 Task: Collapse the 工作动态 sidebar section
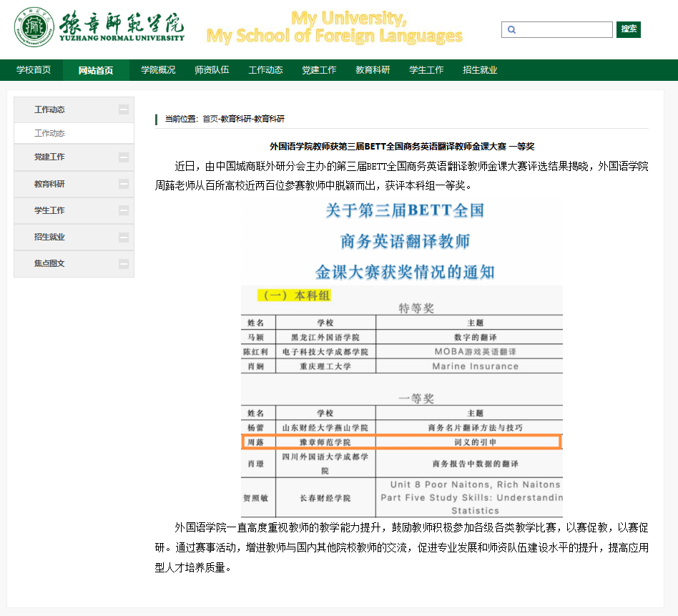point(124,110)
